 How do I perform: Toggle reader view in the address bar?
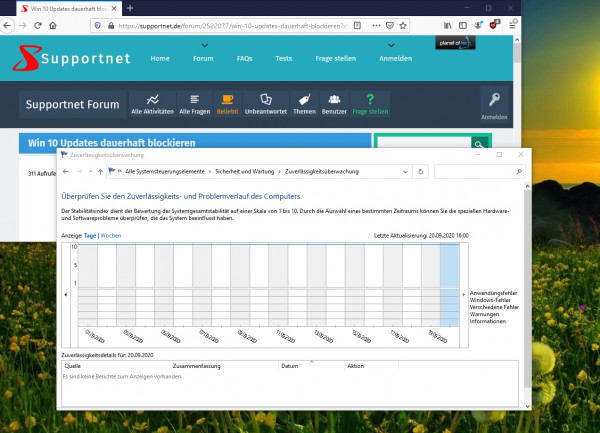[357, 26]
